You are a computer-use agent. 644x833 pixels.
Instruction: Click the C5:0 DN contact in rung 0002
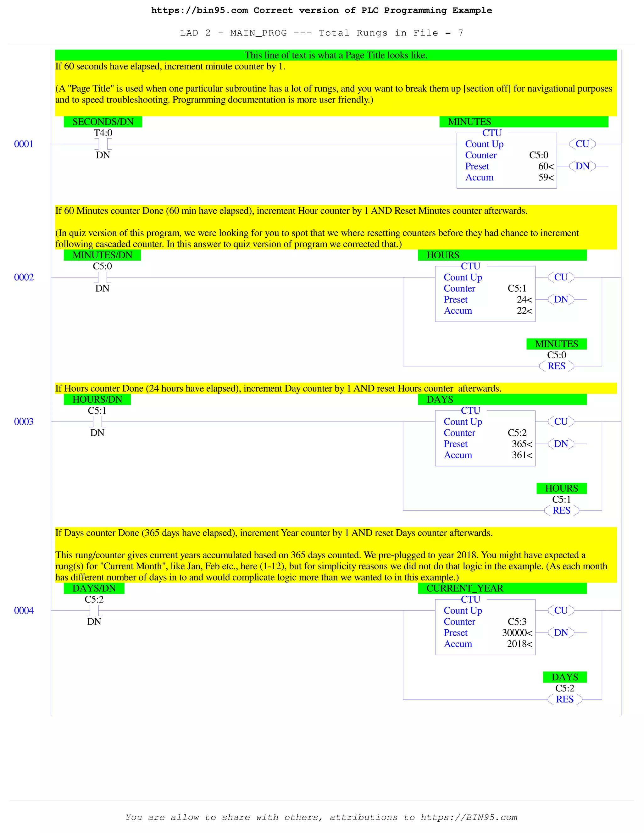(x=102, y=277)
